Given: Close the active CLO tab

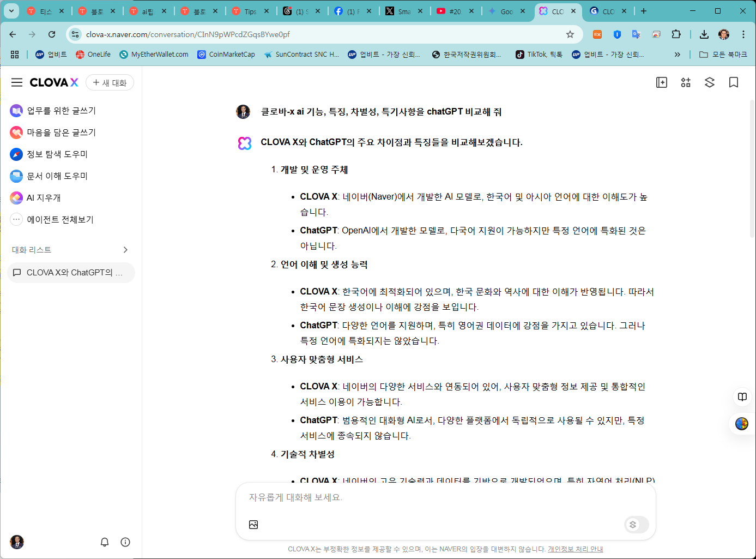Looking at the screenshot, I should point(573,11).
